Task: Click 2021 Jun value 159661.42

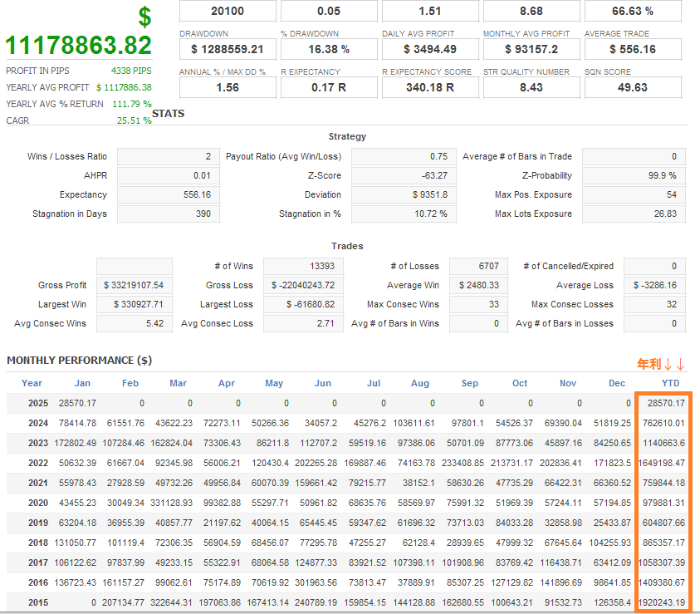Action: click(x=316, y=484)
